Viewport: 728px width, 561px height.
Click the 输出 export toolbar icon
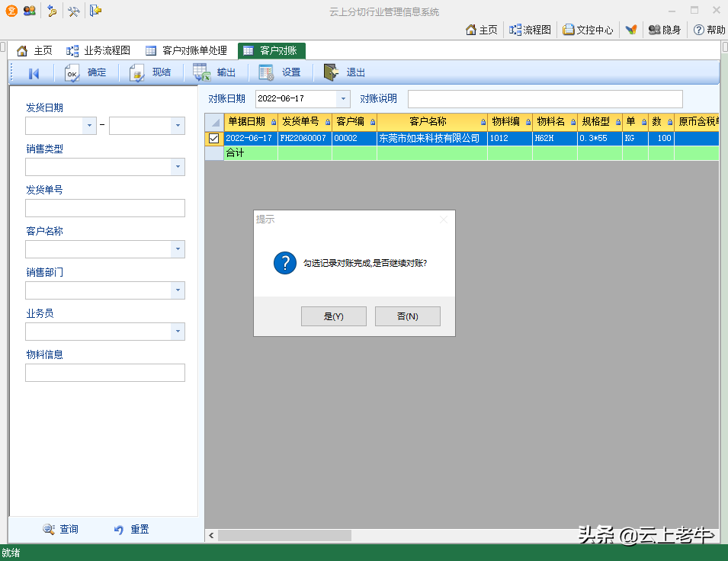click(202, 73)
